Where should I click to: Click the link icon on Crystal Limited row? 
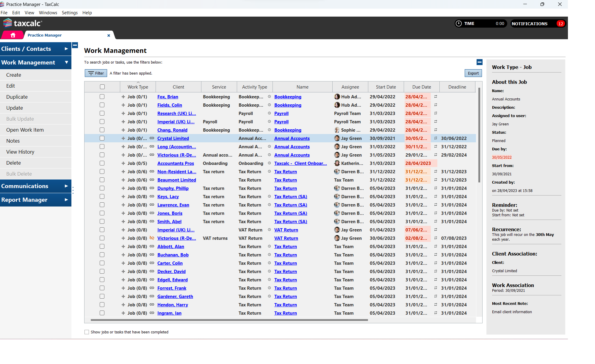[x=152, y=138]
